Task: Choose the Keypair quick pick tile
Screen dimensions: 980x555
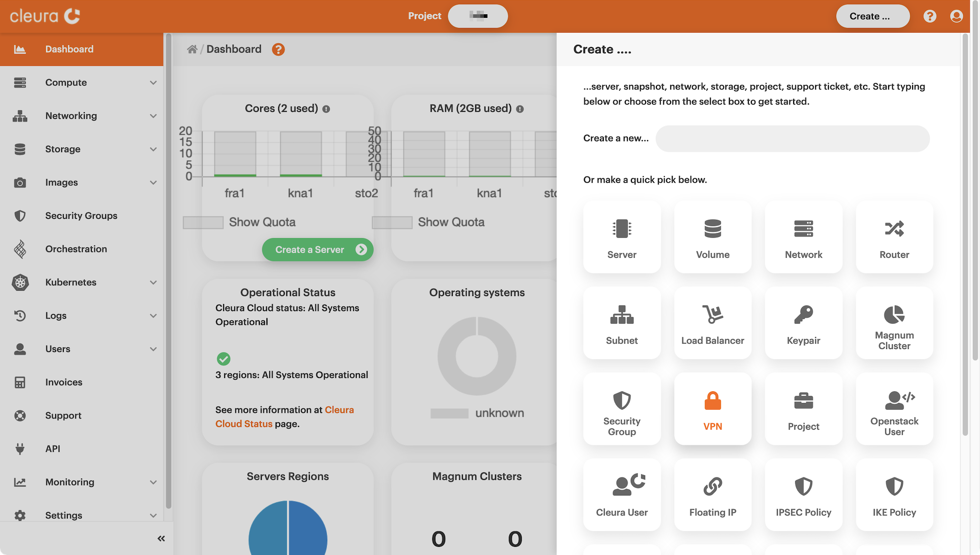Action: click(803, 323)
